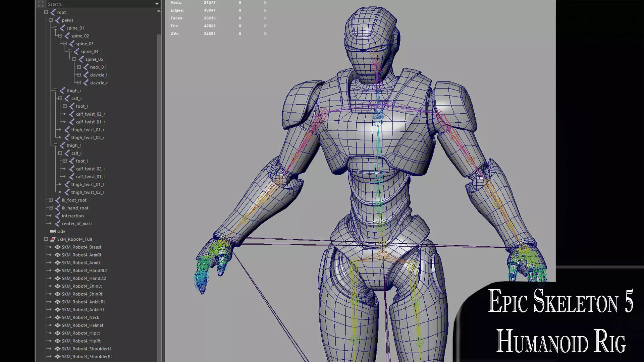The image size is (644, 362).
Task: Click the UVs count 24601
Action: pyautogui.click(x=210, y=34)
